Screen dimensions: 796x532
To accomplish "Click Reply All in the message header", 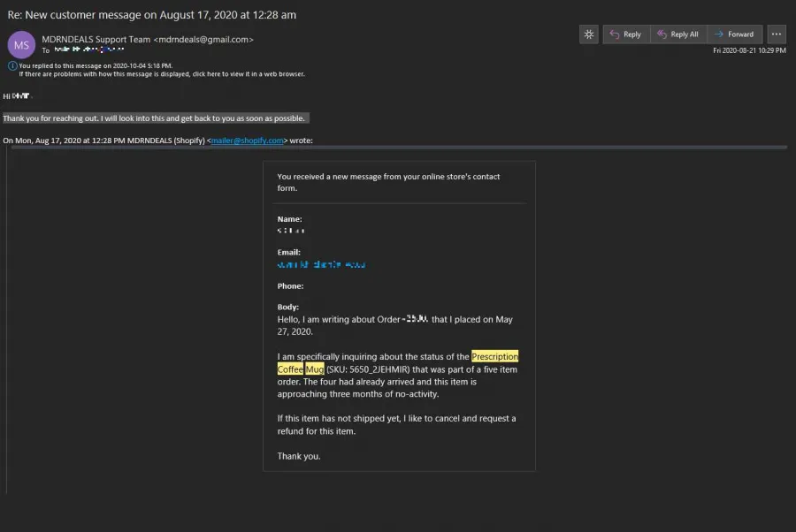I will point(677,34).
